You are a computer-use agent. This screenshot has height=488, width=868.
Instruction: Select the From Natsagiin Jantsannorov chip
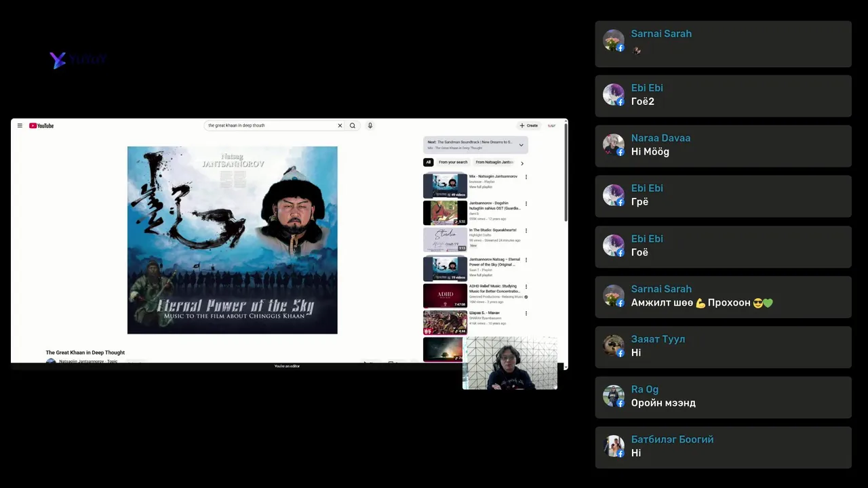coord(494,163)
